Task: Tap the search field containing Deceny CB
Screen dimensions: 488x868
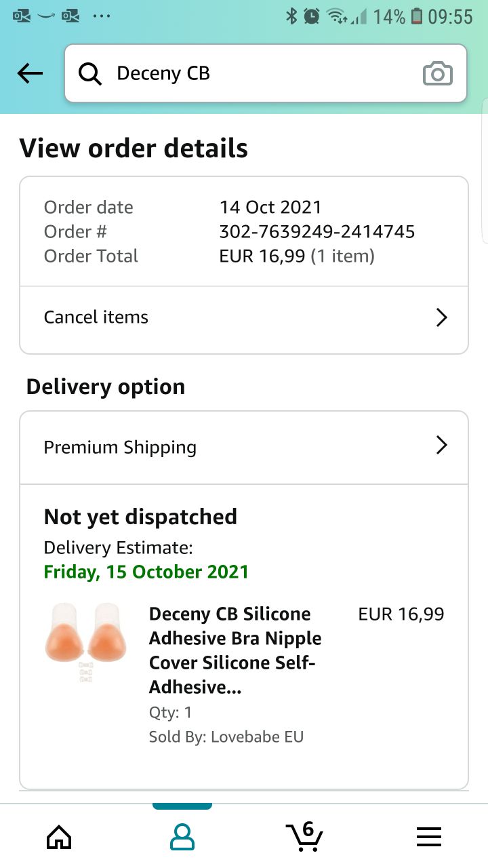Action: point(258,74)
